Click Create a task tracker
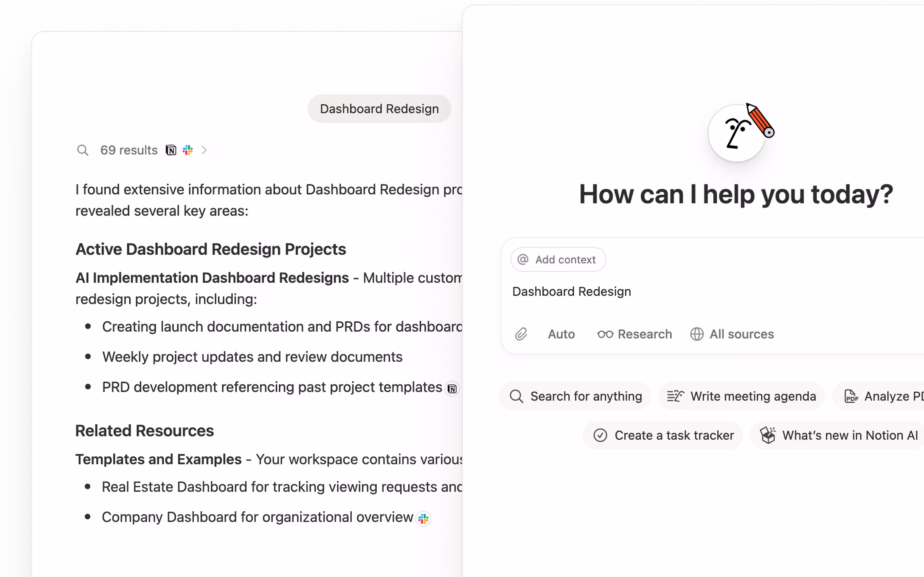 (x=663, y=435)
